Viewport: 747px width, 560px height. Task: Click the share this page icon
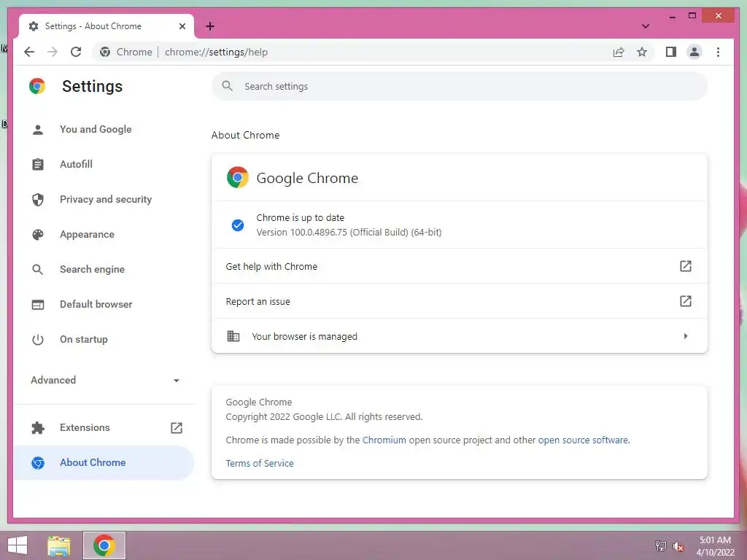click(x=619, y=52)
